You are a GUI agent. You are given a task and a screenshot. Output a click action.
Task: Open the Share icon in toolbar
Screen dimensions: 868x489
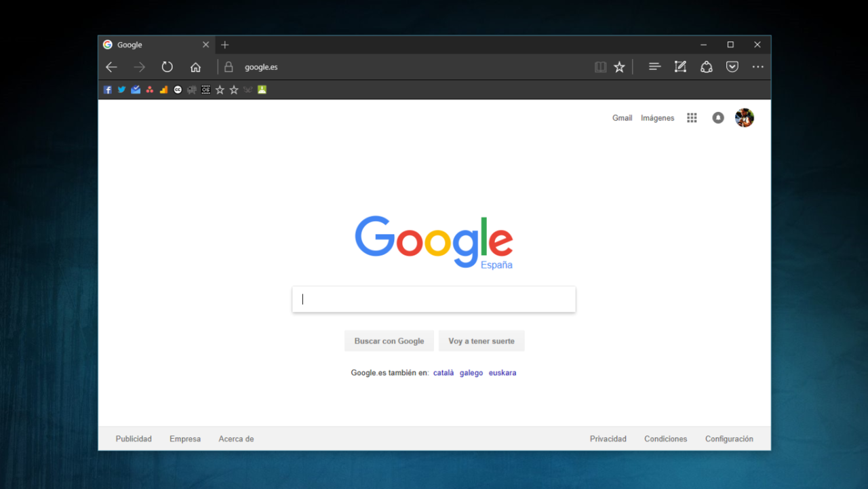pos(706,67)
